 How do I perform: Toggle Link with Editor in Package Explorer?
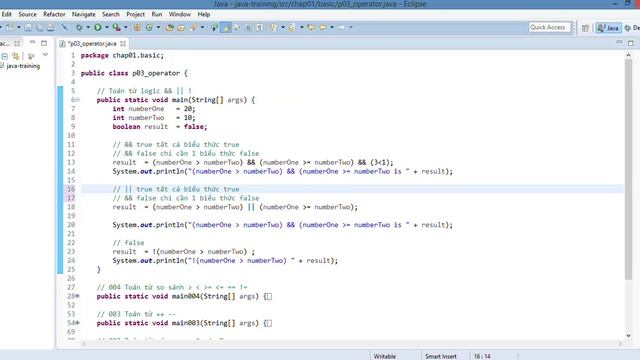point(16,56)
